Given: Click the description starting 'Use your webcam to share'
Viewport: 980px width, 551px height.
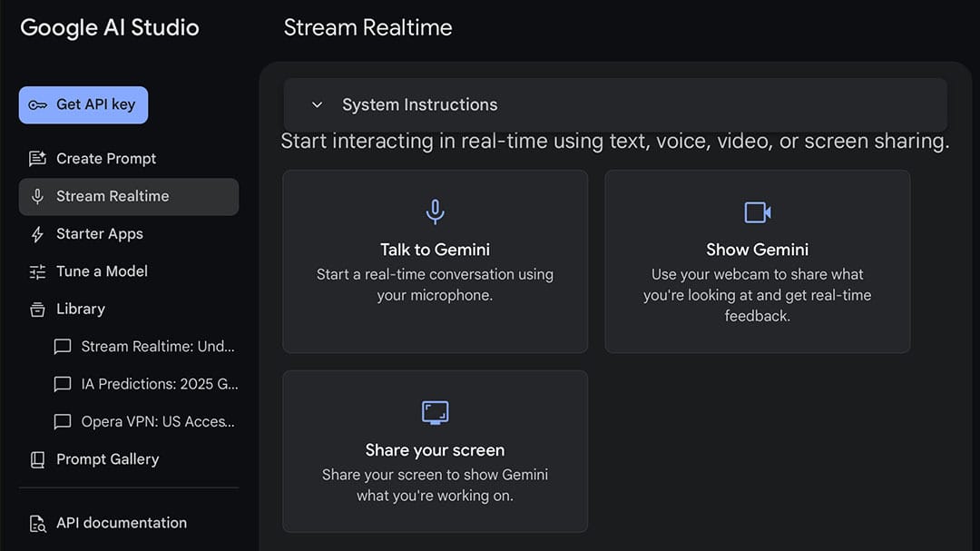Looking at the screenshot, I should point(758,295).
